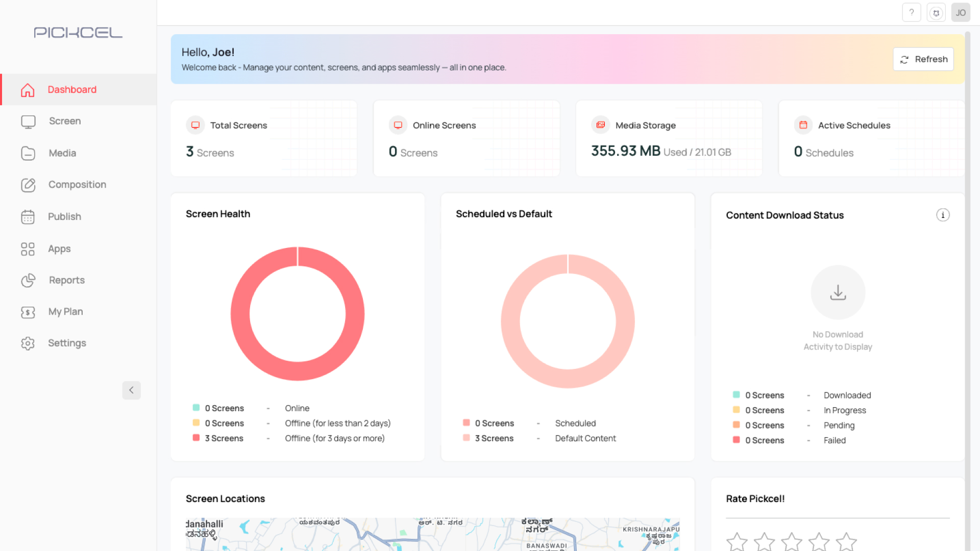The height and width of the screenshot is (551, 980).
Task: Click the My Plan dollar icon
Action: [28, 312]
